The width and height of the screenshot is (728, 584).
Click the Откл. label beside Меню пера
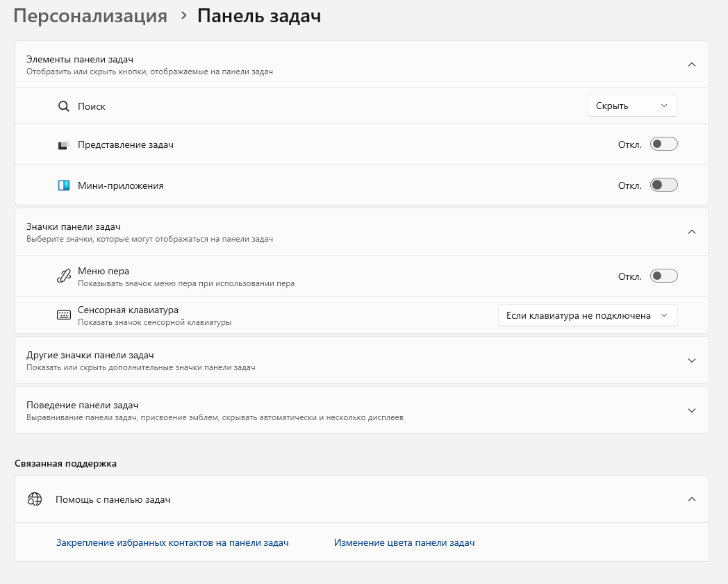coord(629,276)
